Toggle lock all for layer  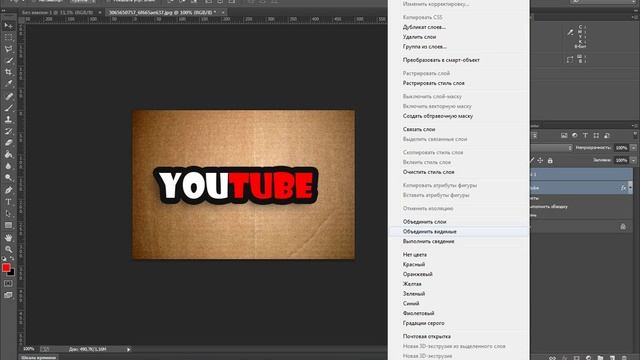coord(550,161)
